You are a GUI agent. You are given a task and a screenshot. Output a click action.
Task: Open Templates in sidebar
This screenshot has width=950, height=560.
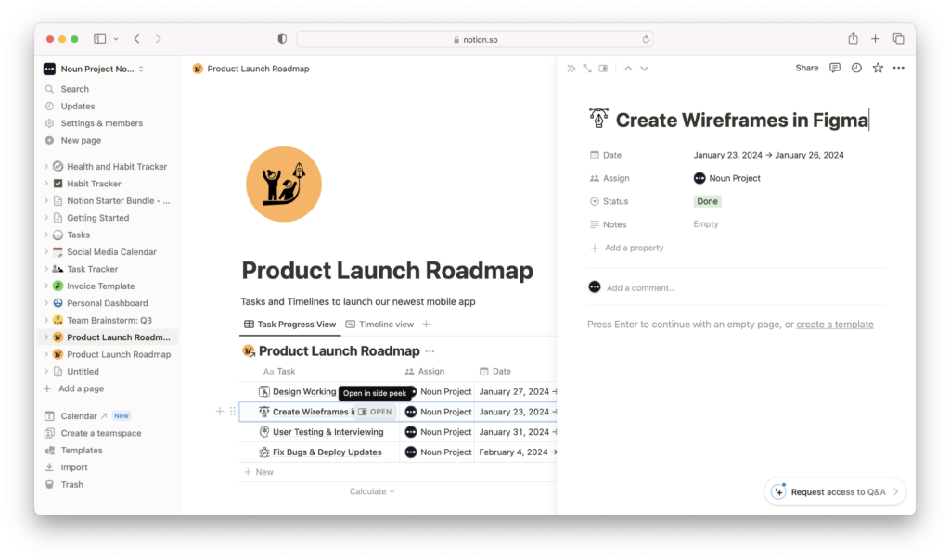[x=82, y=450]
